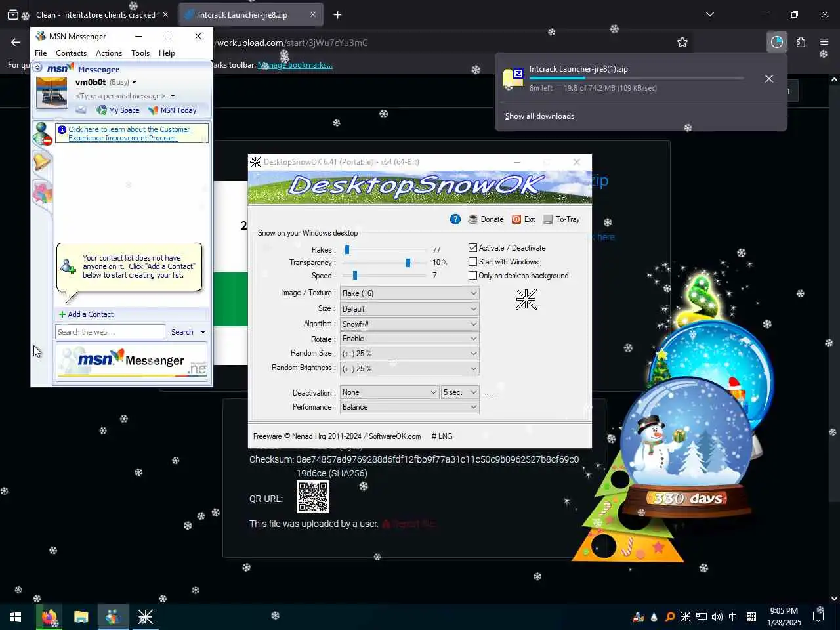Click the Donate button in DesktopSnowOK

coord(486,219)
